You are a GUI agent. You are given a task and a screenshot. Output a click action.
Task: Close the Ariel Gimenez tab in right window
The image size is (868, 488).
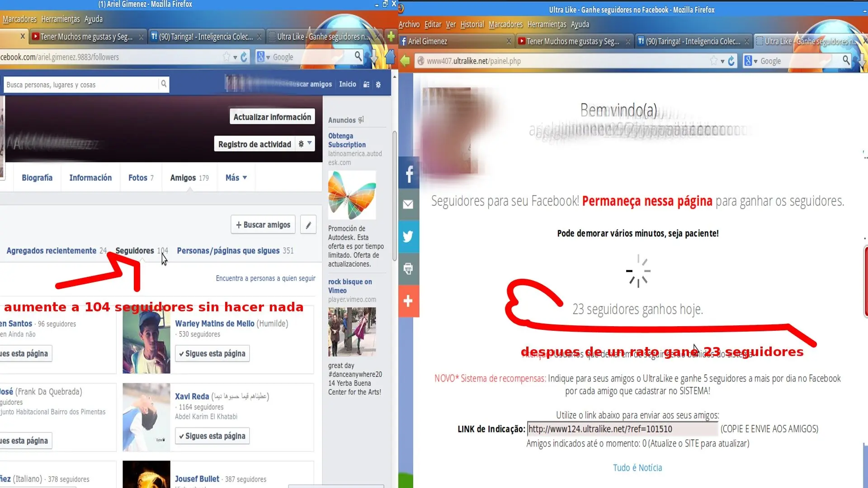(509, 41)
